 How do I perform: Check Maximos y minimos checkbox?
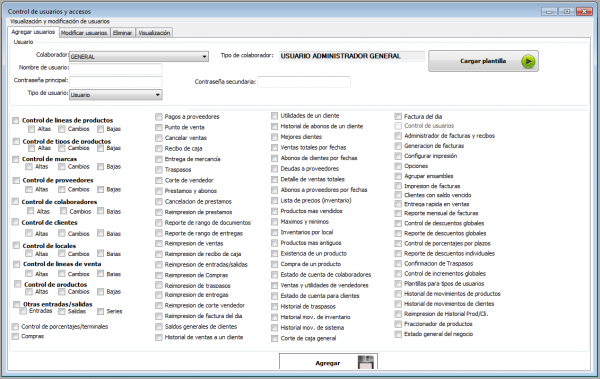[274, 222]
